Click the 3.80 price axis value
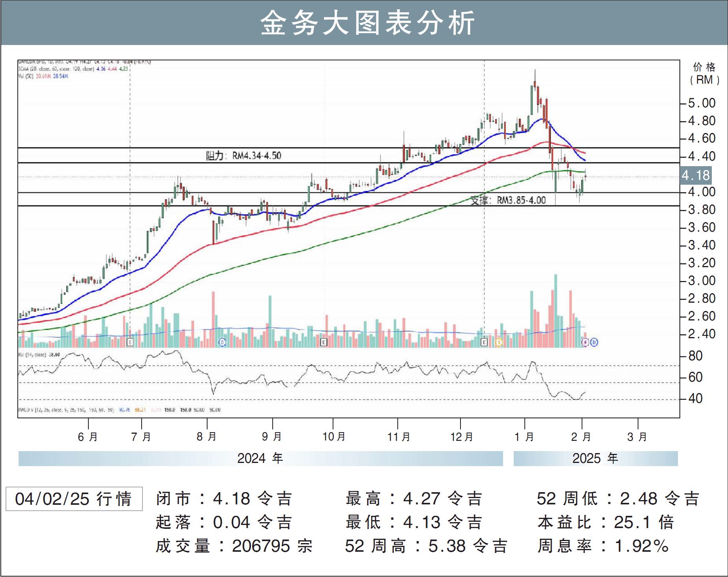 pos(702,210)
